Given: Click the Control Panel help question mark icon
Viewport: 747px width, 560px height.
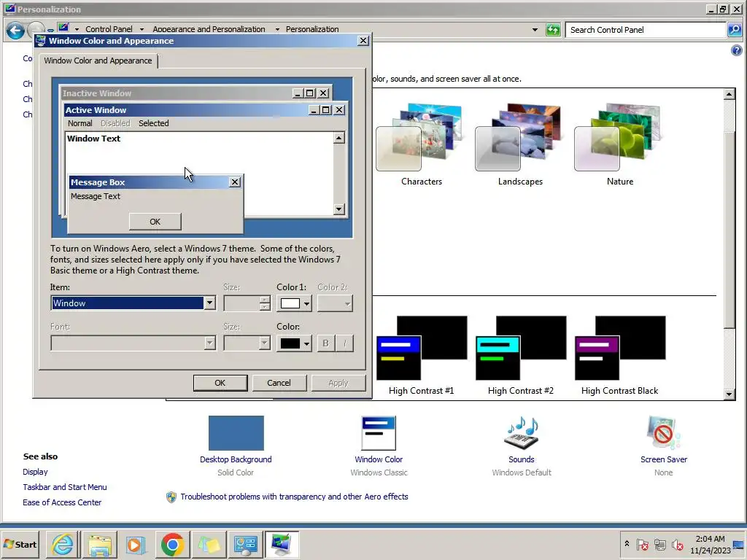Looking at the screenshot, I should point(736,50).
